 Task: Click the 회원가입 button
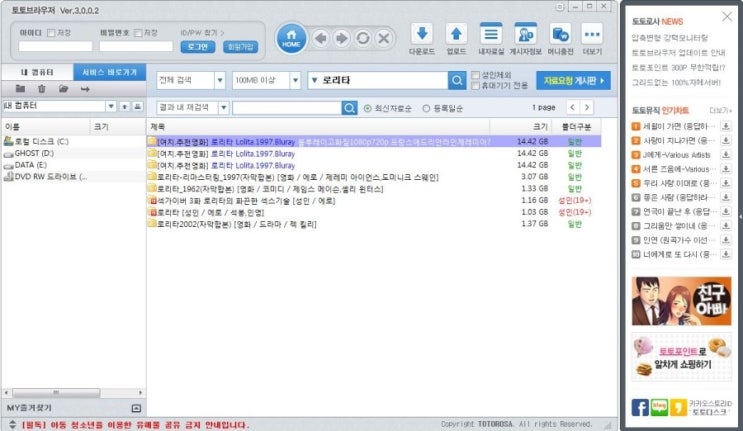point(240,47)
